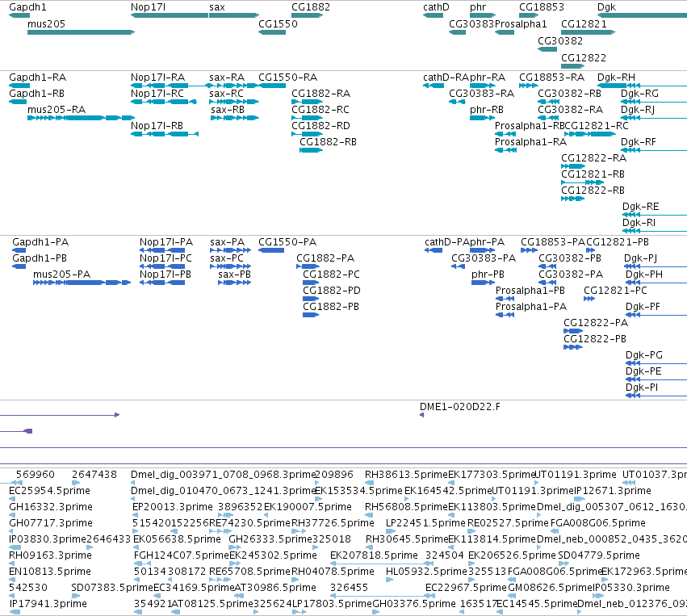
Task: Click the RH09163.3prime EST label
Action: point(50,555)
